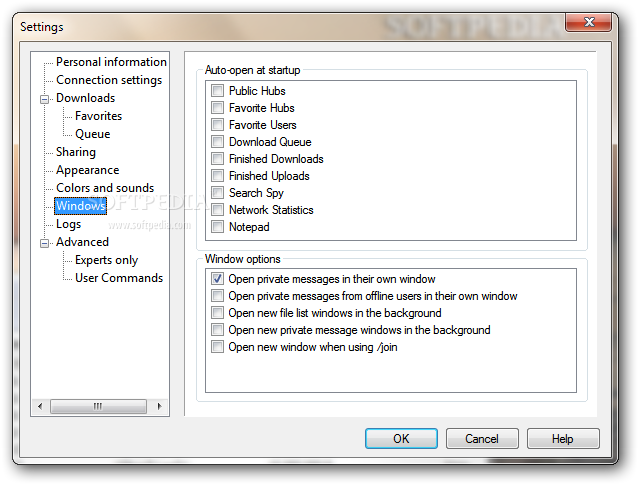Viewport: 639px width, 485px height.
Task: Select Colors and sounds in tree
Action: (x=105, y=188)
